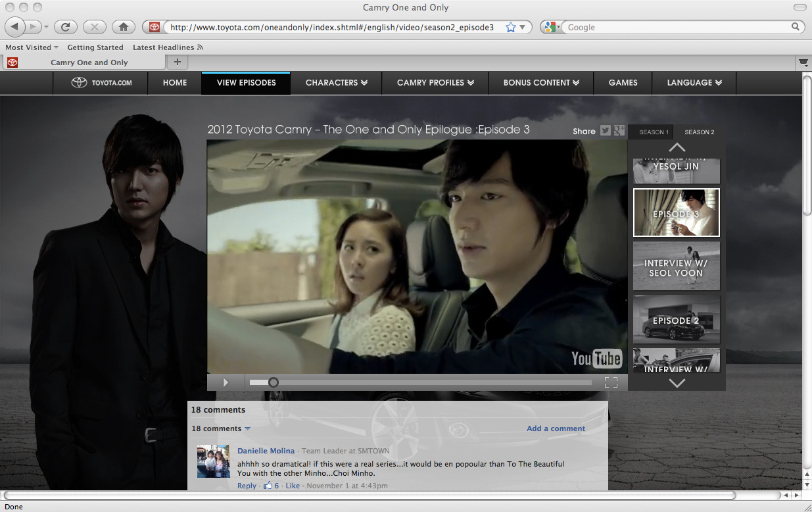
Task: Open Danielle Molina's profile picture
Action: pos(213,461)
